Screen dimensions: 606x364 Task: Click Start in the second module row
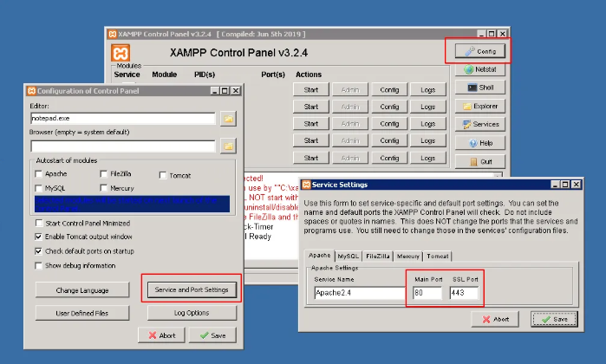point(311,107)
